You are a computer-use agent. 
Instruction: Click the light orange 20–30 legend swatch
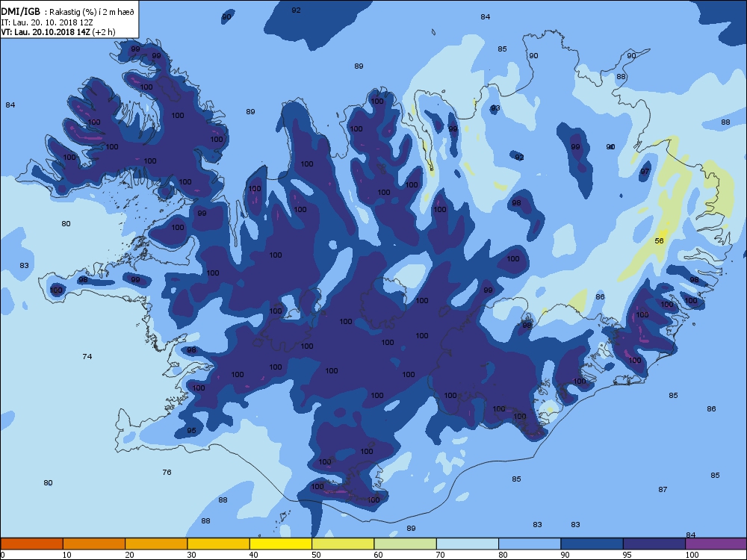coord(156,544)
